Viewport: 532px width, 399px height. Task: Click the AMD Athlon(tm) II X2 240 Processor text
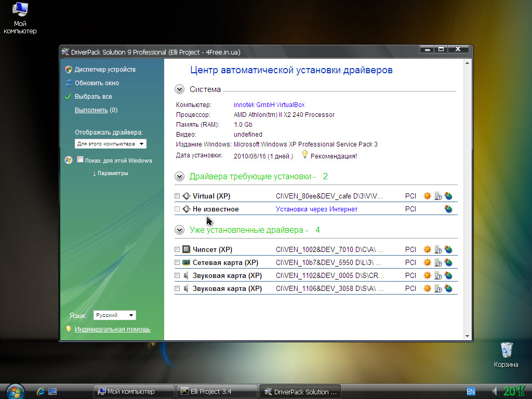(284, 115)
